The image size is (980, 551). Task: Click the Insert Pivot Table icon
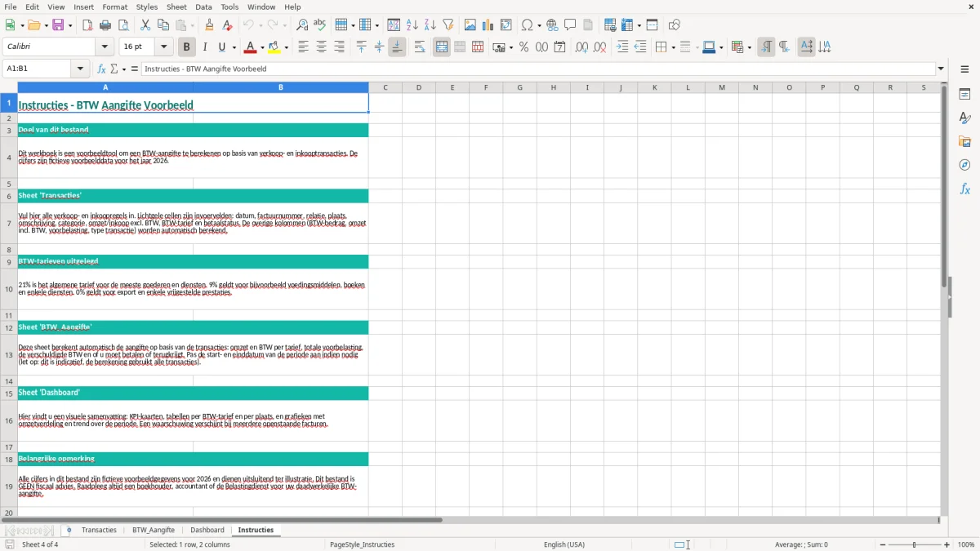click(x=506, y=25)
